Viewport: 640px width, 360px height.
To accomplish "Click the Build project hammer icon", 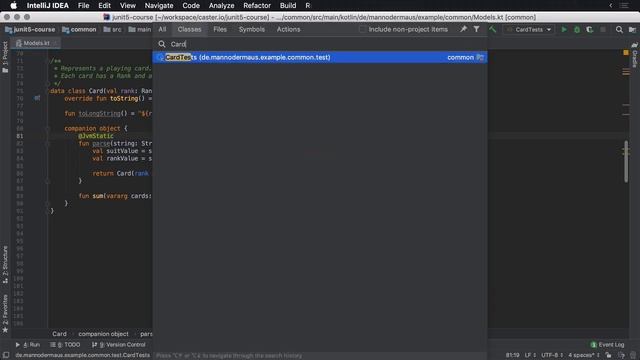I will (493, 29).
